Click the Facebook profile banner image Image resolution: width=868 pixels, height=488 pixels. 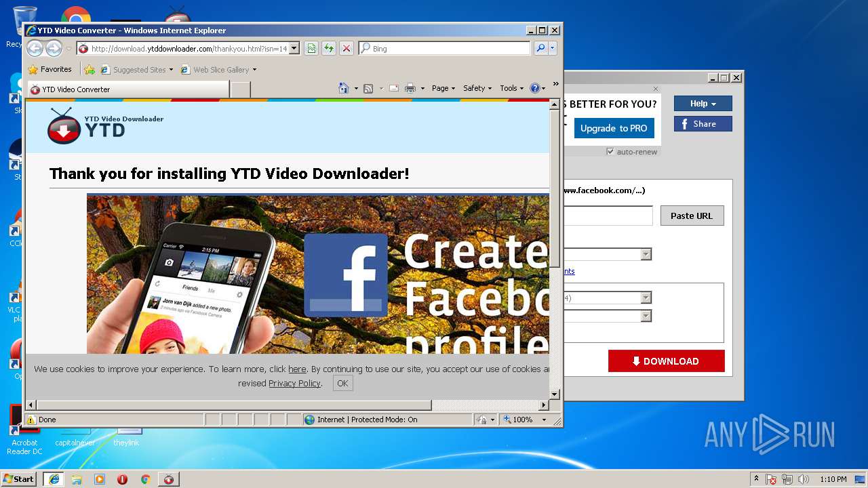(318, 274)
